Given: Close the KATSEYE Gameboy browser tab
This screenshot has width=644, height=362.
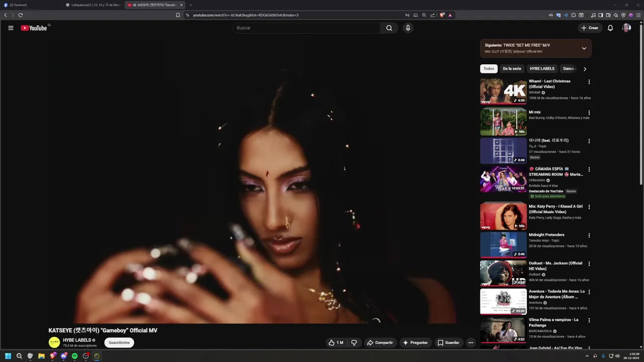Looking at the screenshot, I should click(181, 5).
